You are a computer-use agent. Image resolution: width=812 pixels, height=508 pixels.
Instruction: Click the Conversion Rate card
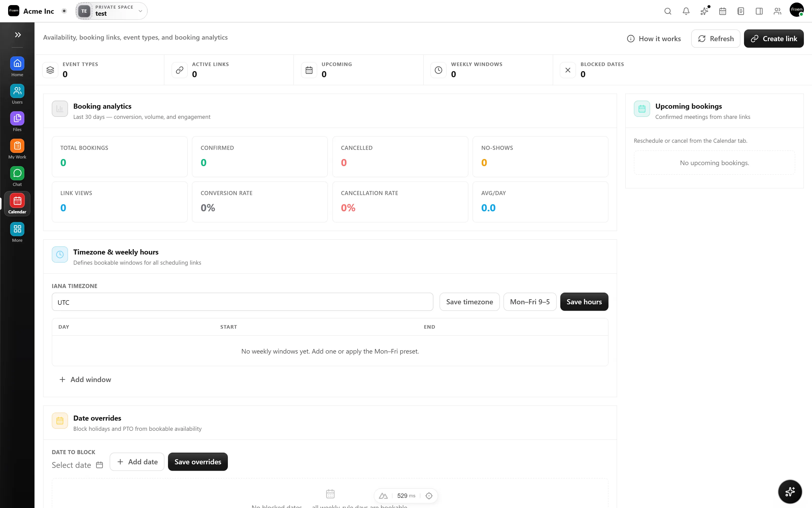tap(260, 202)
